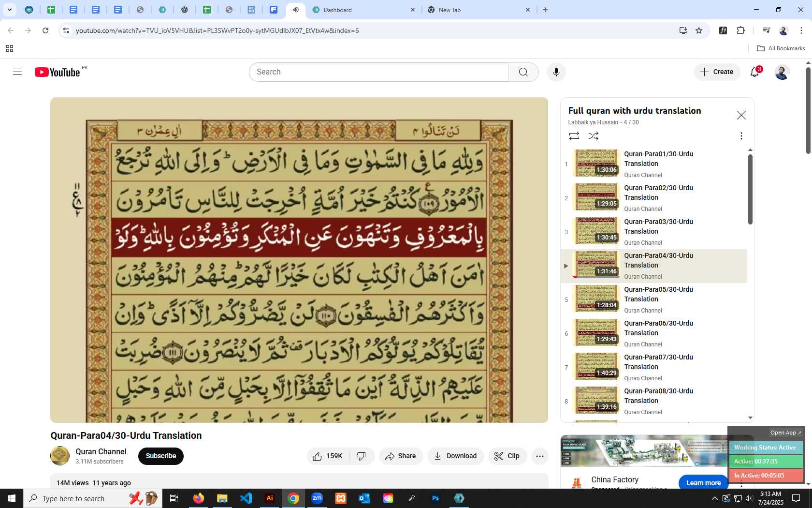The height and width of the screenshot is (508, 812).
Task: Open Adobe Illustrator from taskbar
Action: 270,498
